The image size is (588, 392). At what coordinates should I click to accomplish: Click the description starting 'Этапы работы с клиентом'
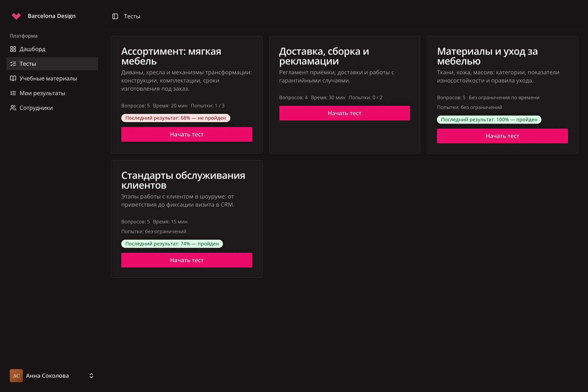click(178, 200)
